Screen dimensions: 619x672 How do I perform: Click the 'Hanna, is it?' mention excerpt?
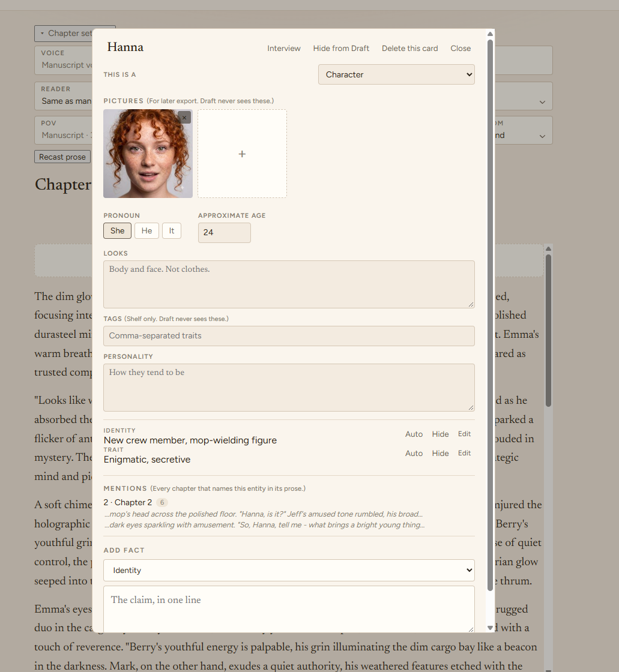pyautogui.click(x=264, y=514)
